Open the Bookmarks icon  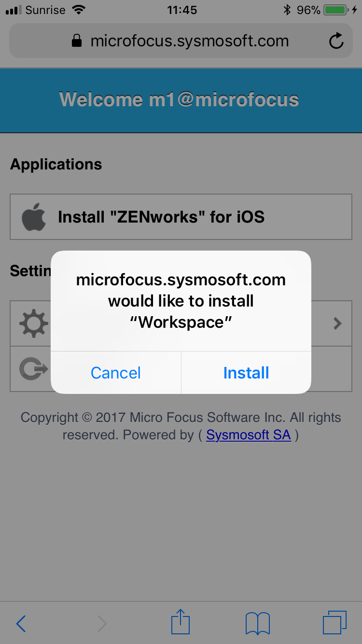tap(257, 623)
